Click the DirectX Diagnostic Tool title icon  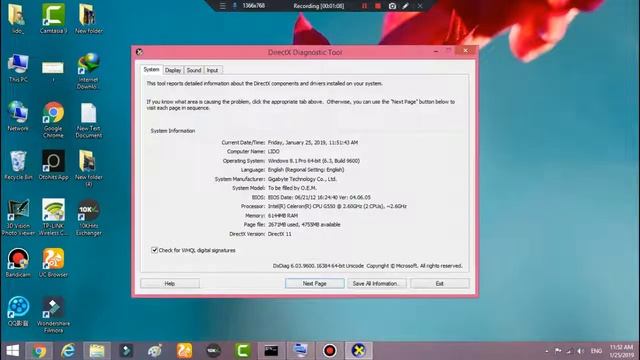(139, 52)
